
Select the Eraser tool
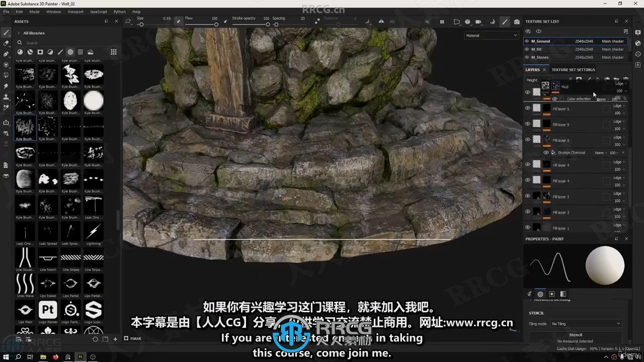pyautogui.click(x=6, y=43)
